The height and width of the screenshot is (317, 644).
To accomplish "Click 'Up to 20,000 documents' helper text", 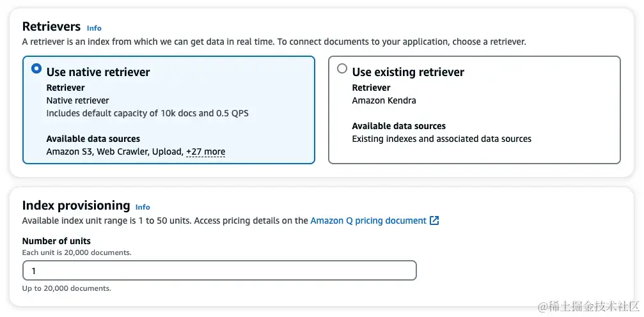I will (67, 288).
